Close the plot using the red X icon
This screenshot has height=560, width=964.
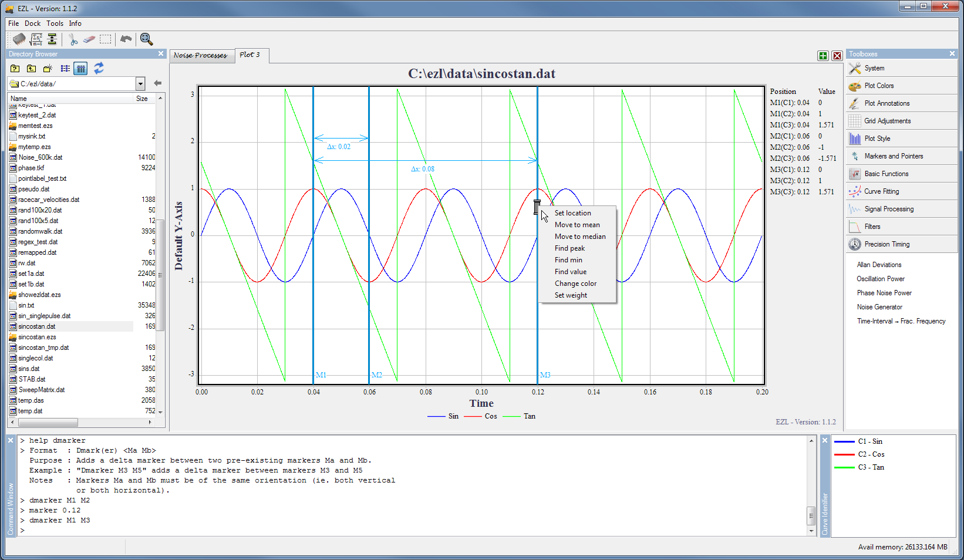[x=837, y=56]
